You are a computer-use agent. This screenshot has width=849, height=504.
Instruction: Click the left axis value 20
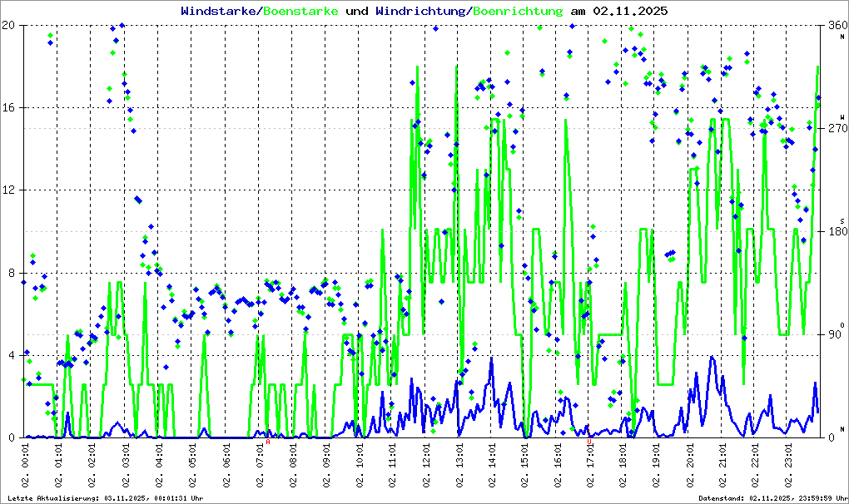pyautogui.click(x=8, y=25)
